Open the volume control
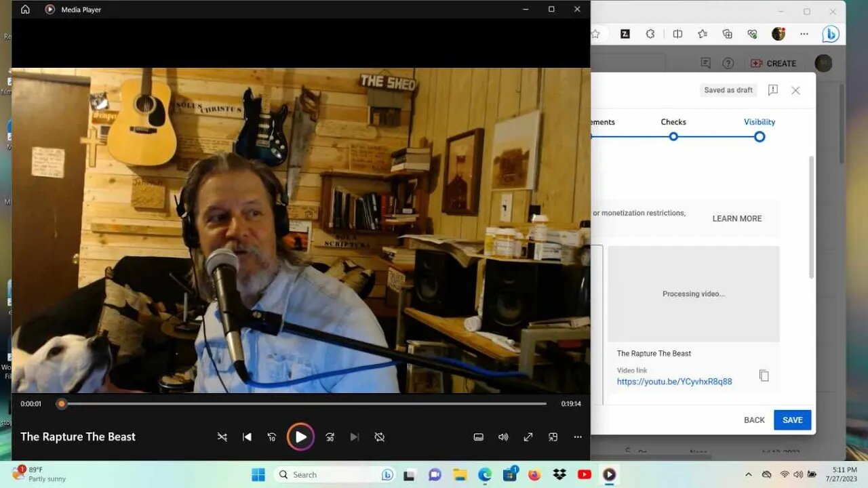This screenshot has width=868, height=488. point(503,437)
